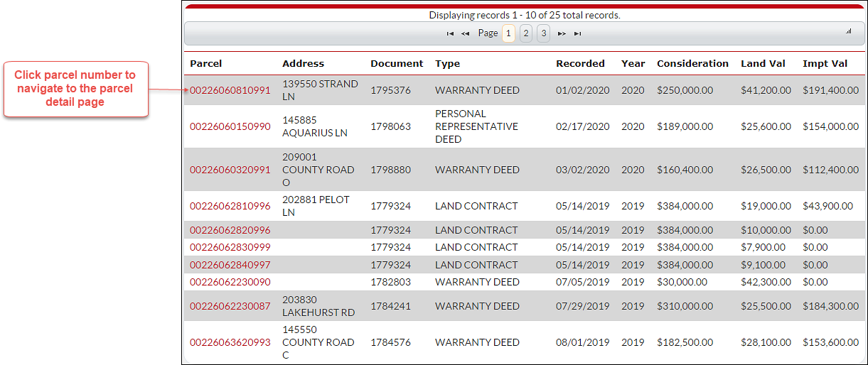The width and height of the screenshot is (868, 365).
Task: Click consideration value $182,500.00
Action: point(685,342)
